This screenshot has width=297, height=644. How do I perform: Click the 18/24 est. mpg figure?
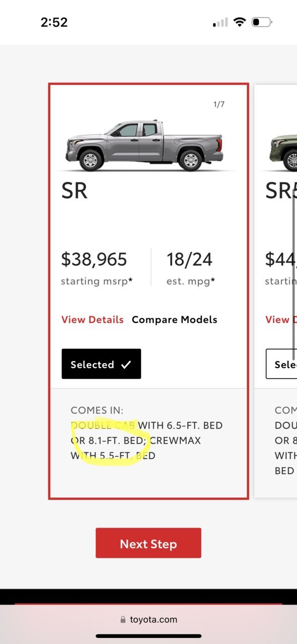189,259
